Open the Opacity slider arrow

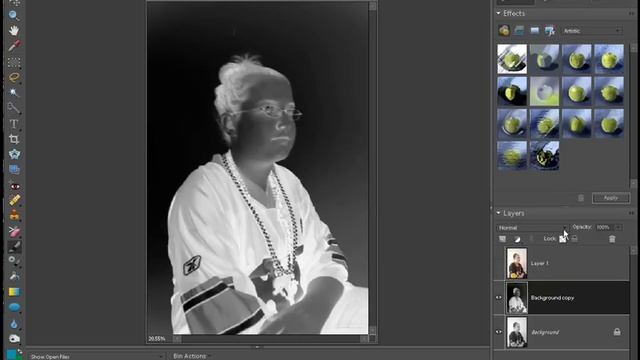pos(618,227)
